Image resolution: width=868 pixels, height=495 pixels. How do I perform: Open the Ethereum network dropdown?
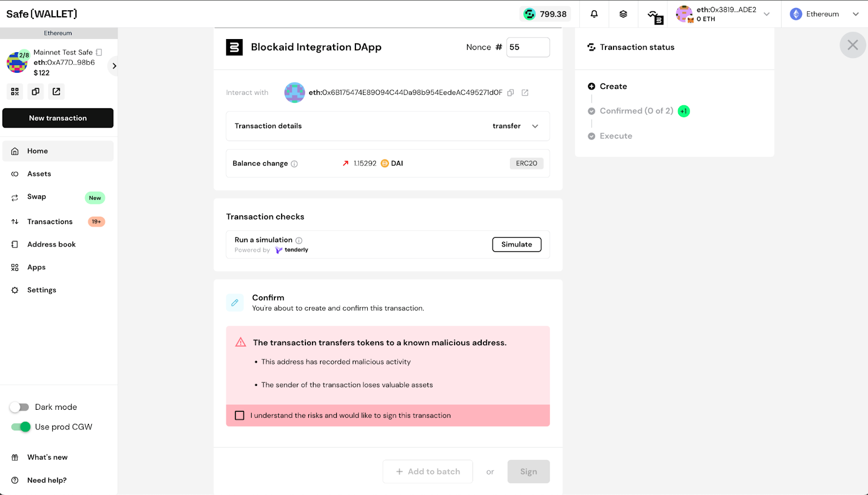click(824, 14)
